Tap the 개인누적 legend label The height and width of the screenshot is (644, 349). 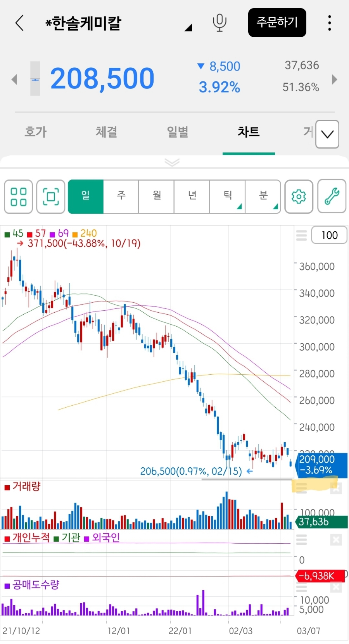point(27,537)
